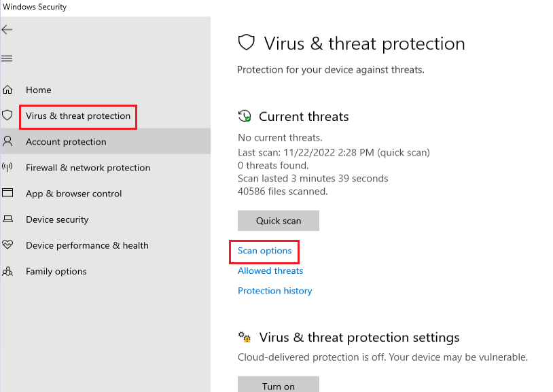
Task: Click the Device performance & health heart icon
Action: coord(7,245)
